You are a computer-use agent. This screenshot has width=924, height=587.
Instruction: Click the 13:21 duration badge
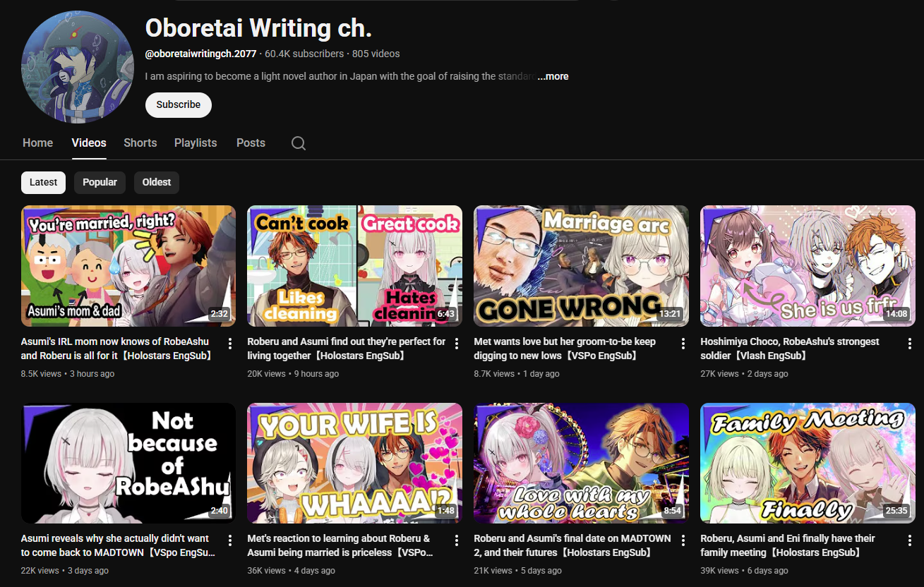pyautogui.click(x=669, y=314)
